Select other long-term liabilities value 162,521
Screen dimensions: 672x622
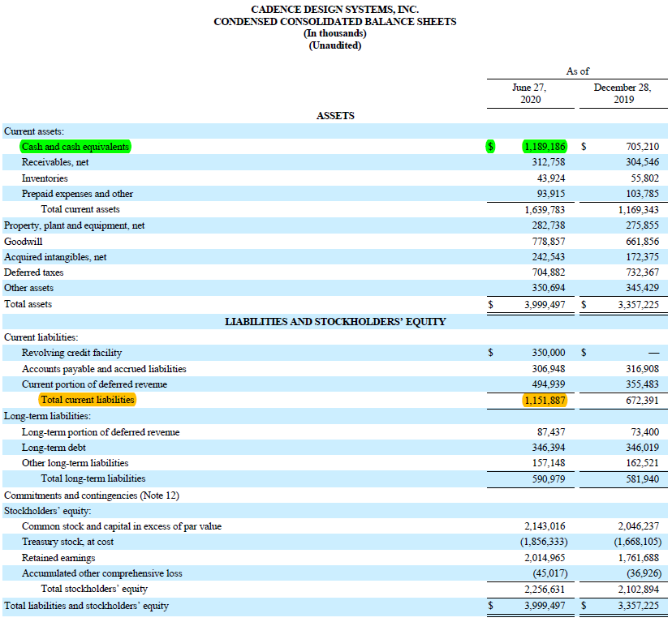point(643,463)
